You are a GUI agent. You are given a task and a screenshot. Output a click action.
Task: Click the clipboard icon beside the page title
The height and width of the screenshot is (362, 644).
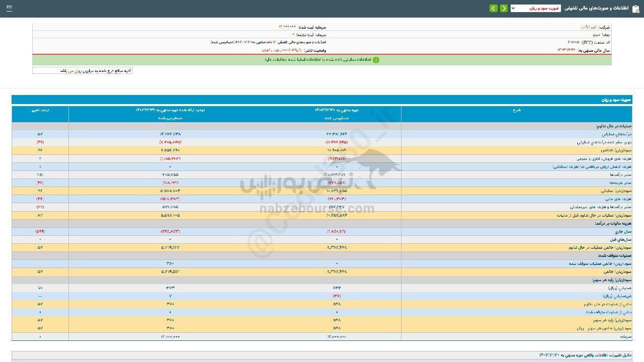pos(635,9)
